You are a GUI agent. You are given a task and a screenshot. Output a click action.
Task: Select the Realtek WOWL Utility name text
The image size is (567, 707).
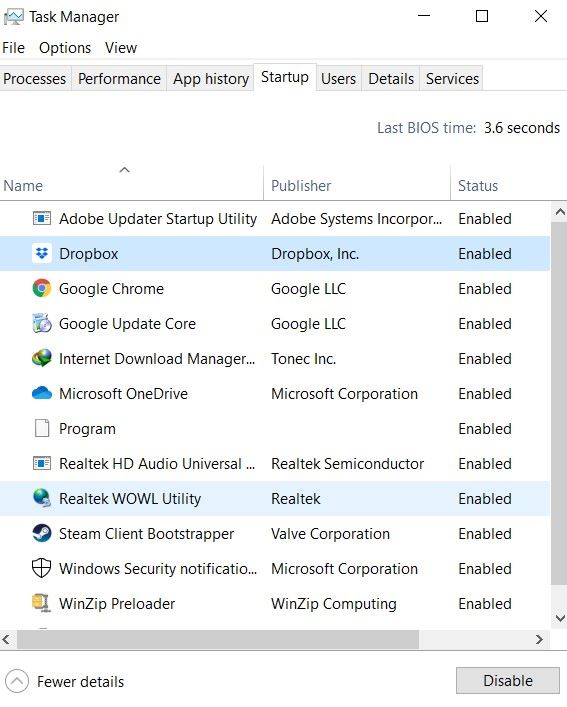(130, 499)
